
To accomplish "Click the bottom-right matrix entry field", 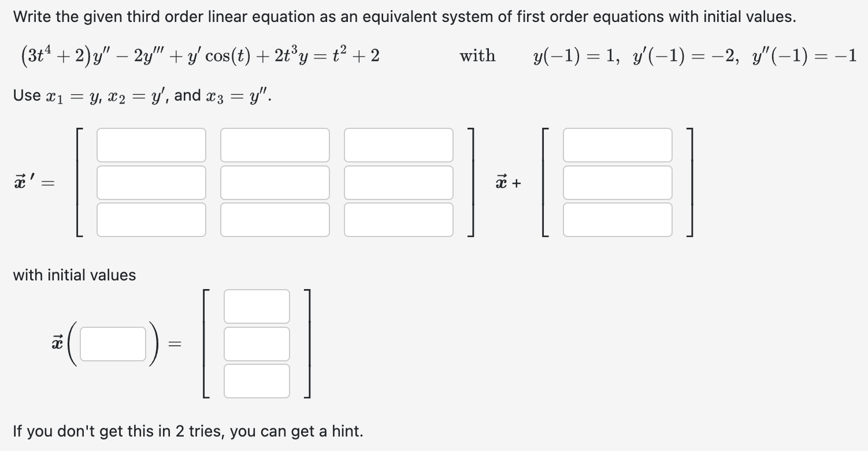I will tap(398, 219).
